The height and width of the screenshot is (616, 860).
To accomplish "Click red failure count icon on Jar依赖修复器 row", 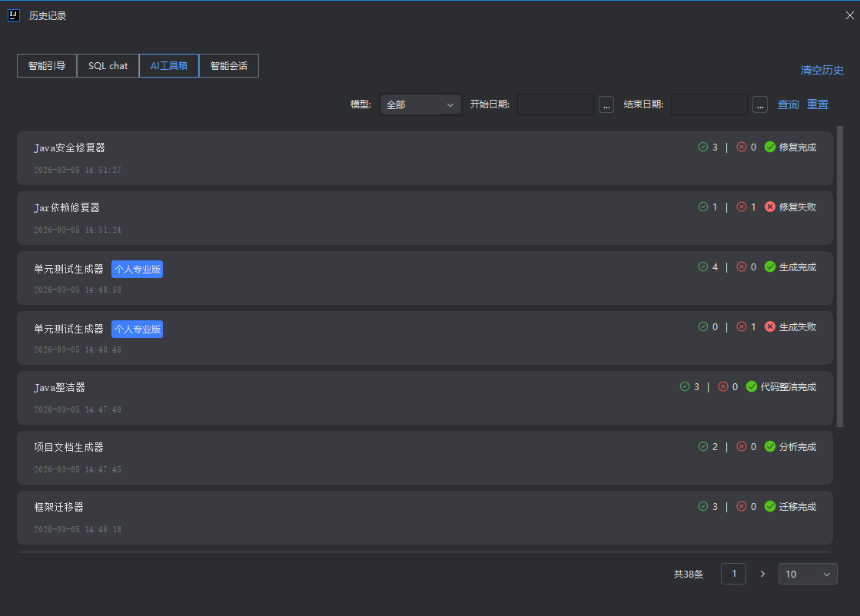I will tap(741, 207).
